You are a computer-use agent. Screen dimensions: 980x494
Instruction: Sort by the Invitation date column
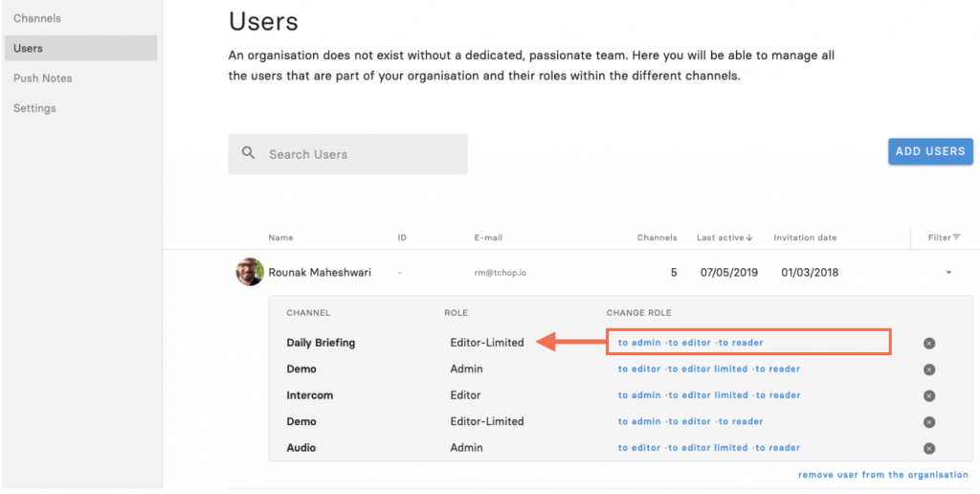805,237
